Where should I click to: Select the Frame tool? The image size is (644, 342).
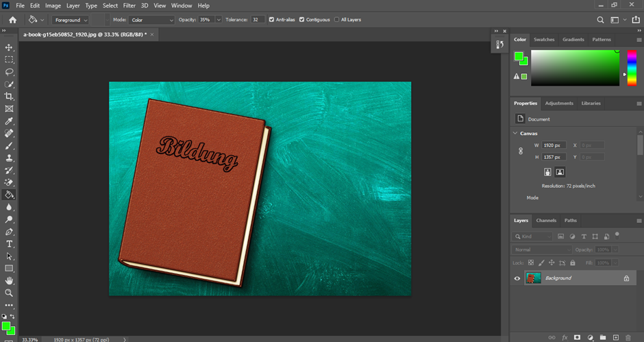click(9, 108)
